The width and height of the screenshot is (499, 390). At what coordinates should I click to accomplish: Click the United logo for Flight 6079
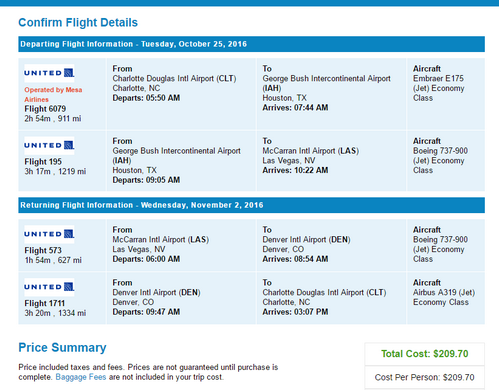[x=49, y=73]
